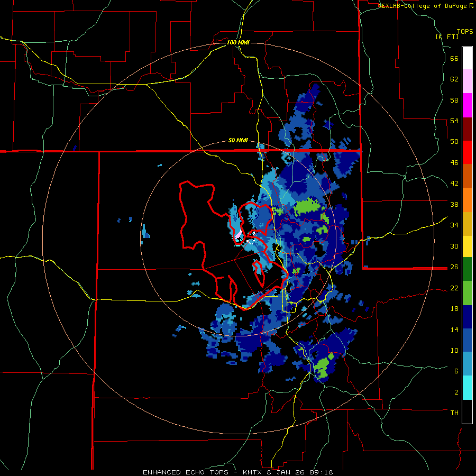Click the "100 NMI" range ring label
The height and width of the screenshot is (476, 476).
coord(238,42)
